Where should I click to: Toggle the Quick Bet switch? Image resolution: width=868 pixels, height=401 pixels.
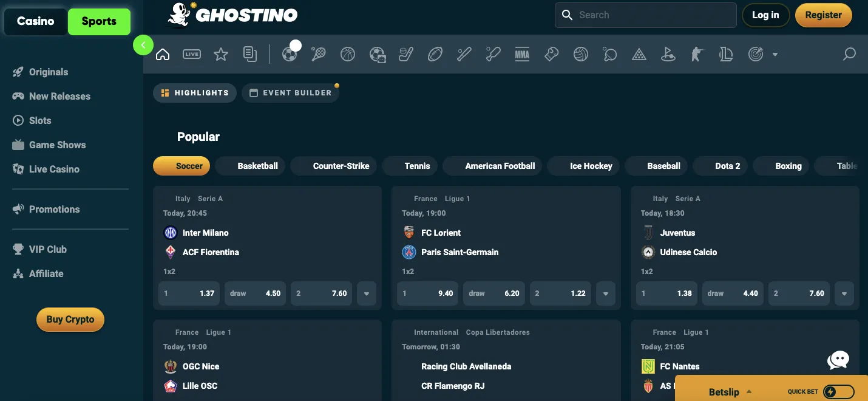pos(838,392)
